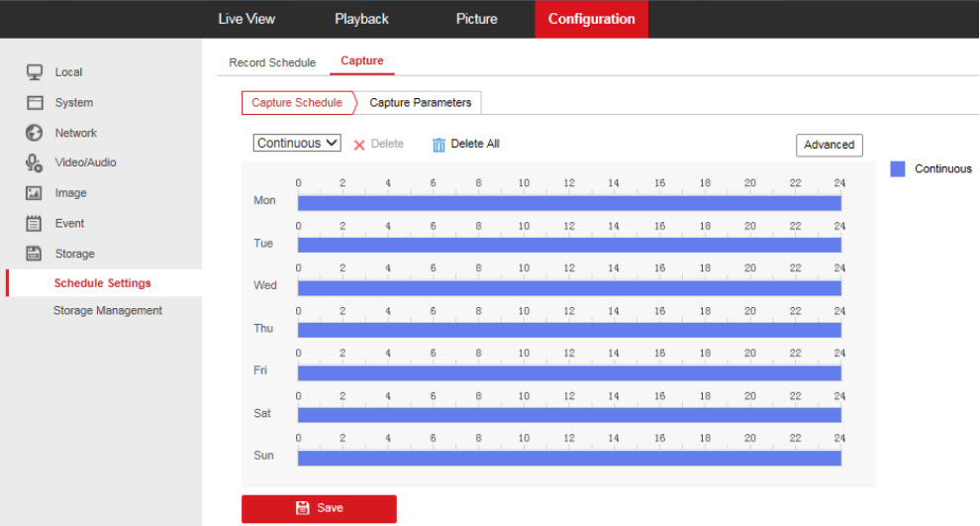Click the Video/Audio microphone icon
Image resolution: width=980 pixels, height=526 pixels.
(35, 163)
